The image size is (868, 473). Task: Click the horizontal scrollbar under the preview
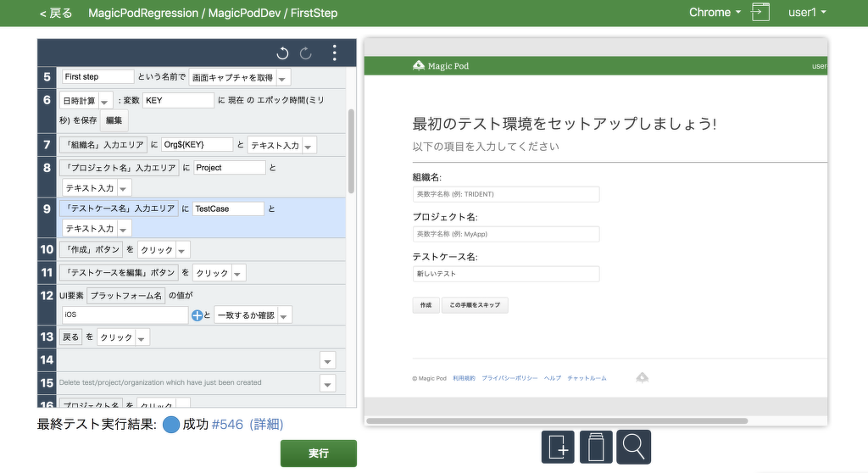click(x=557, y=420)
